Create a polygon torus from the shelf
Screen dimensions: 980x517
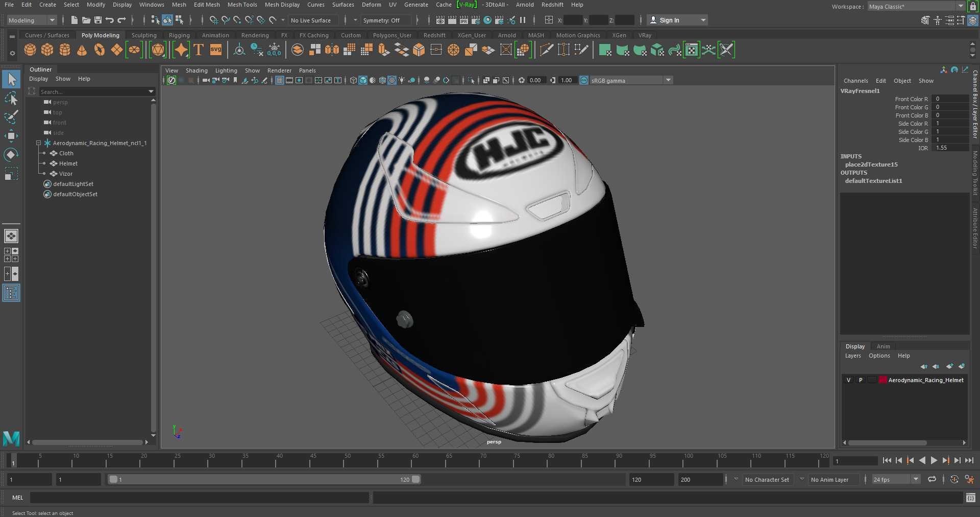[100, 50]
